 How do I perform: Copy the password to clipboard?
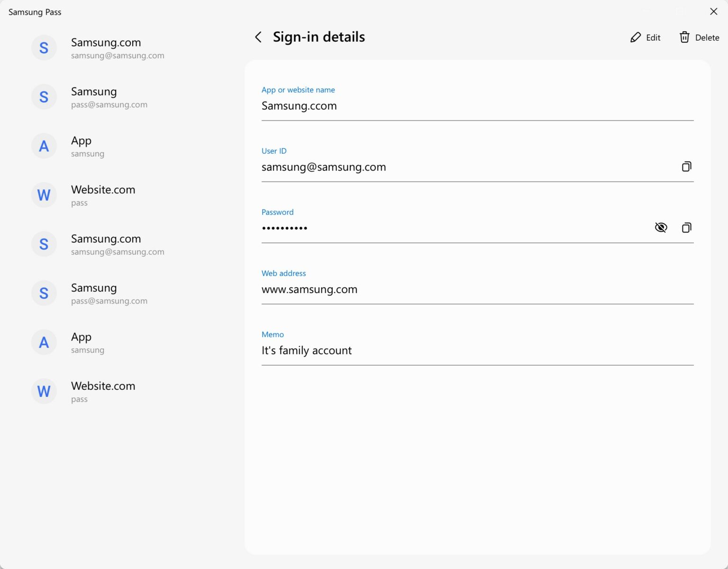(x=686, y=227)
